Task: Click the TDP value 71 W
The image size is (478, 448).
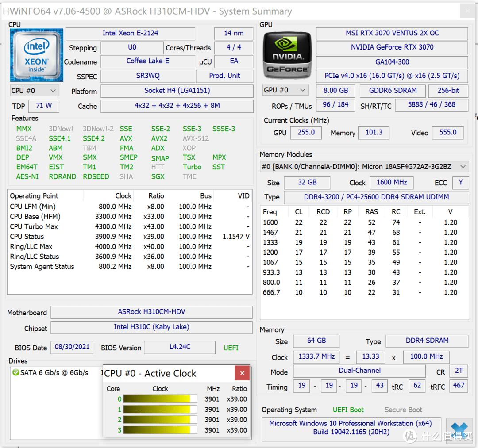Action: [x=44, y=106]
